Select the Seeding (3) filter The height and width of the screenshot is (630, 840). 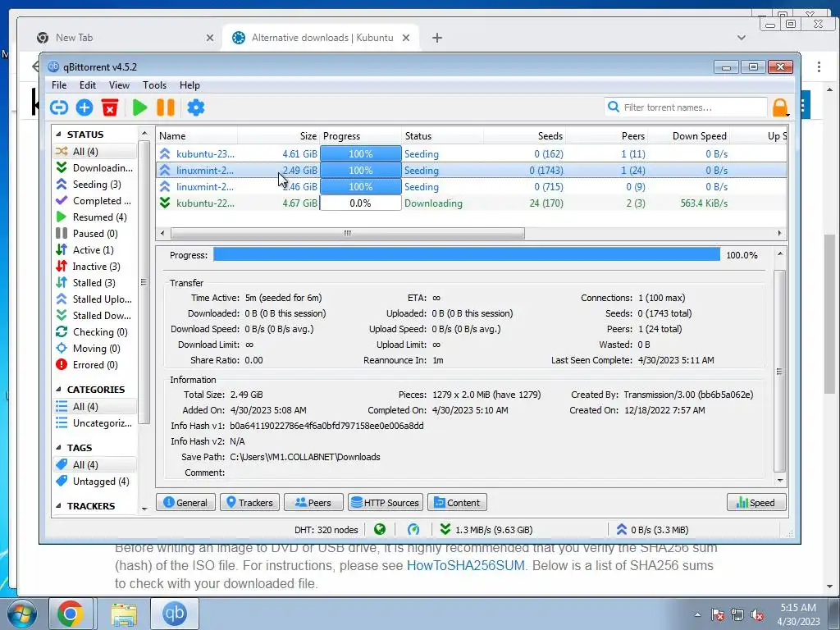[x=95, y=185]
